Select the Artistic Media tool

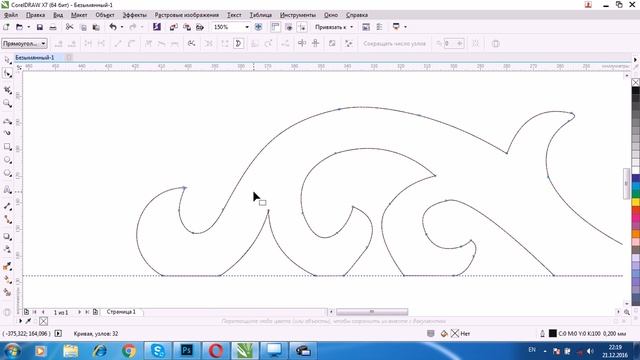pos(7,133)
